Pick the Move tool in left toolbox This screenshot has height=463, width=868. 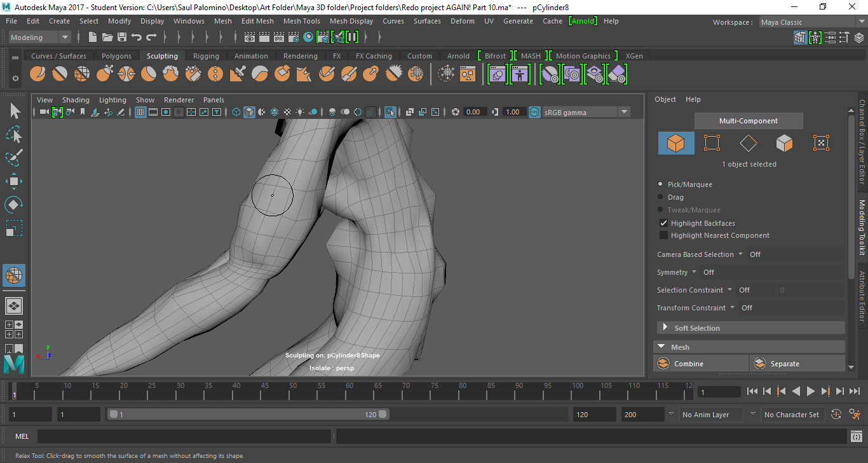coord(14,181)
